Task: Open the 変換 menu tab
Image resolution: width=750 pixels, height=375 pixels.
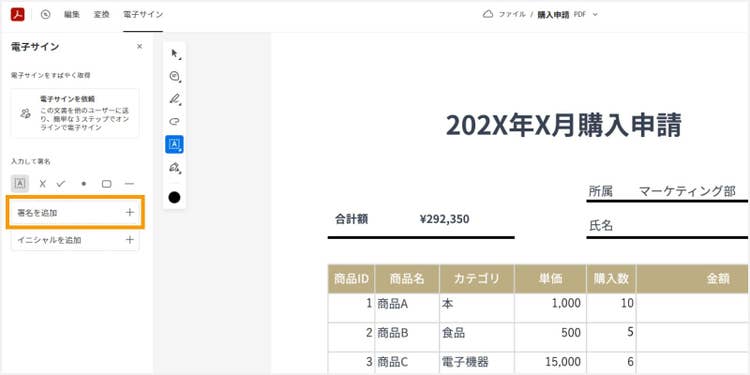Action: pyautogui.click(x=101, y=14)
